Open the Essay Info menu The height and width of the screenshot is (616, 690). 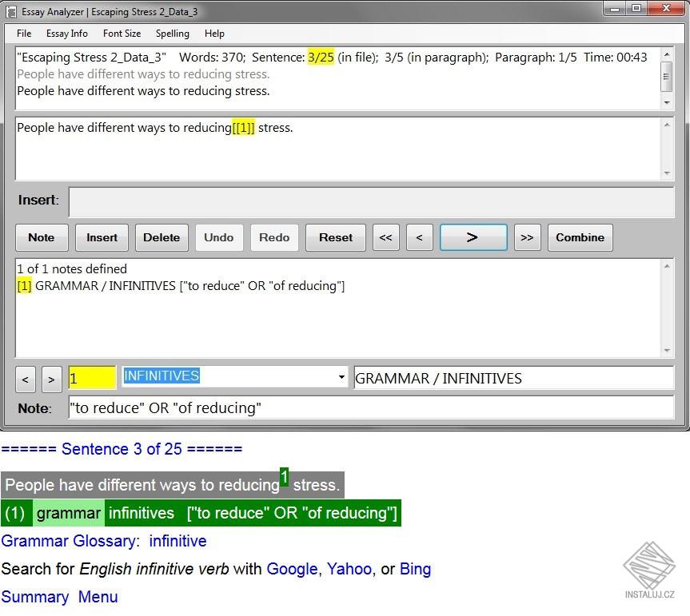pos(67,34)
